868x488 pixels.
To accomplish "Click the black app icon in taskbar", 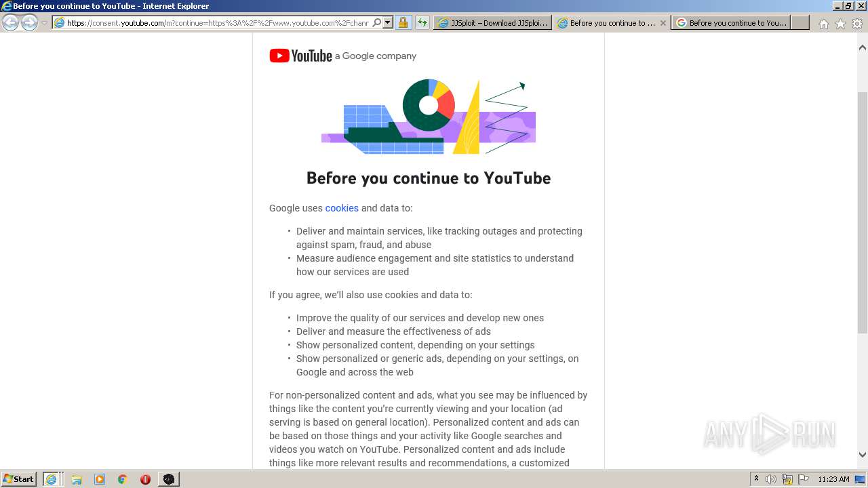I will click(169, 479).
